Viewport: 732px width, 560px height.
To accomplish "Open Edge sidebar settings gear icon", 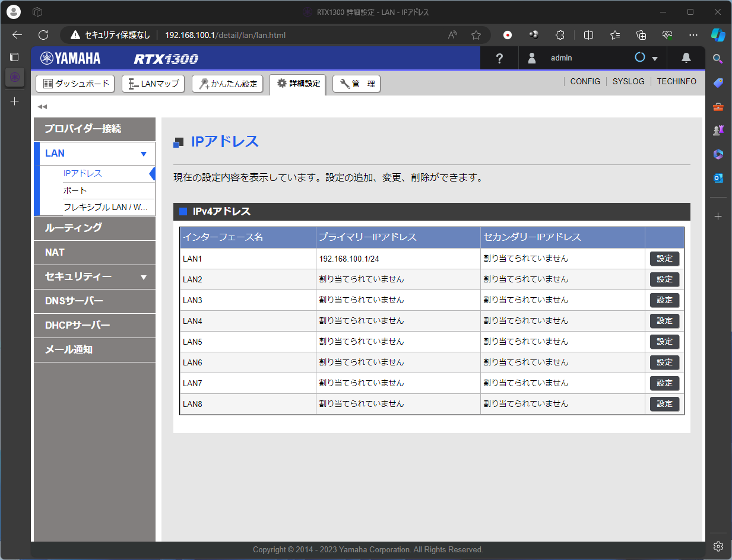I will [x=718, y=546].
